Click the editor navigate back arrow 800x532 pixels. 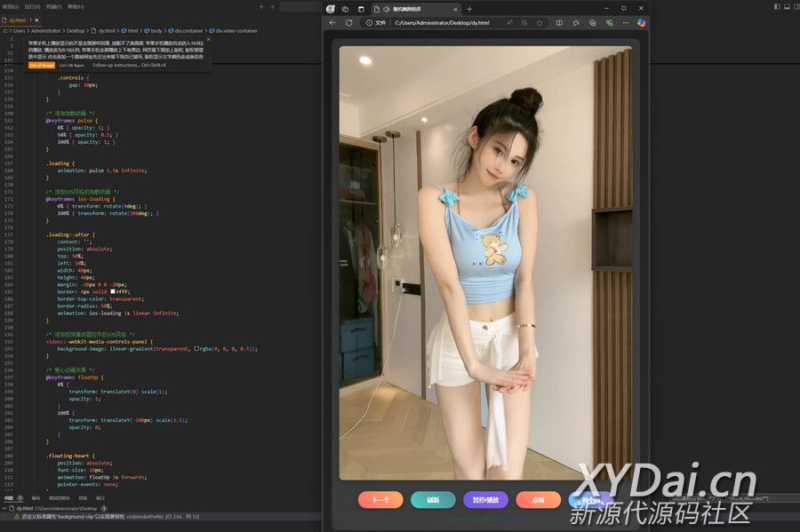(x=261, y=6)
